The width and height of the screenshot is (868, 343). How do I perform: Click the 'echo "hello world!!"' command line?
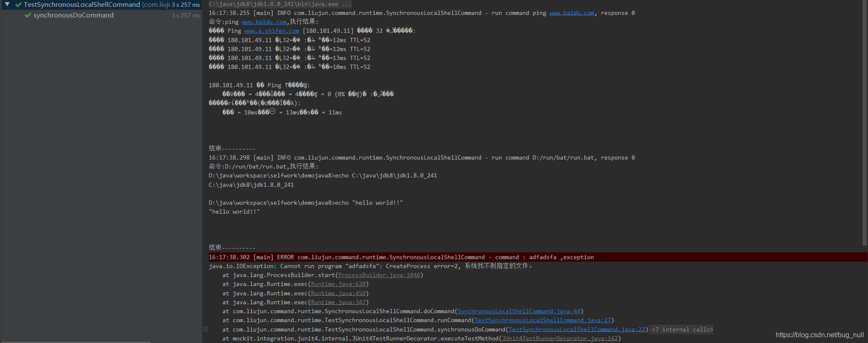pyautogui.click(x=306, y=203)
